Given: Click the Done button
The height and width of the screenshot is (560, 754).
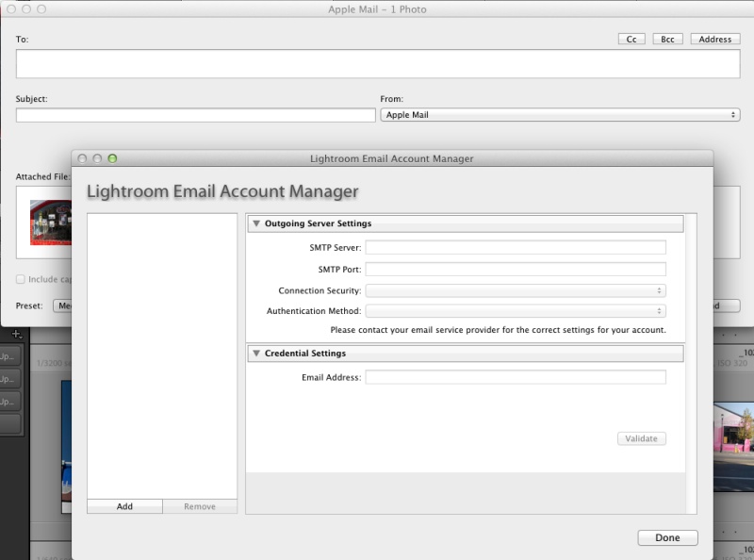Looking at the screenshot, I should click(667, 537).
